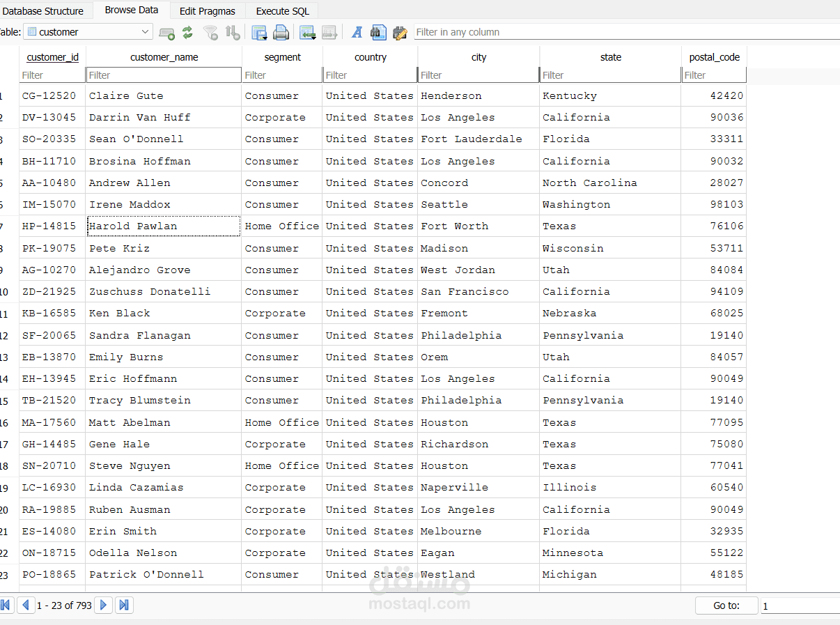
Task: Export the table contents to a file
Action: [x=259, y=33]
